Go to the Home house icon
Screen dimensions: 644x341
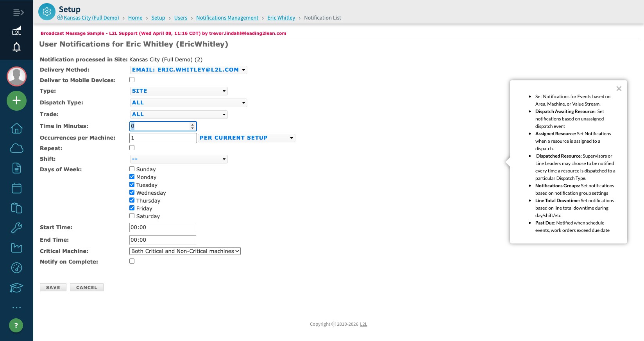pos(16,128)
